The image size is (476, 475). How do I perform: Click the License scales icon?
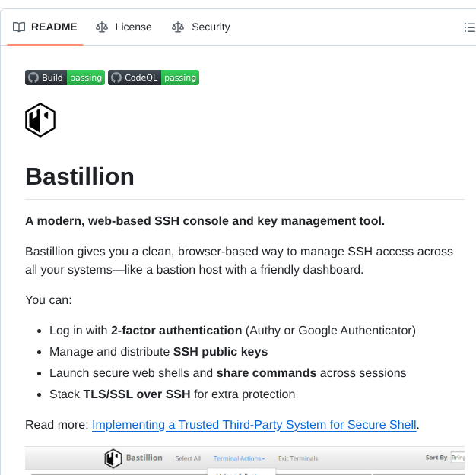pyautogui.click(x=102, y=27)
